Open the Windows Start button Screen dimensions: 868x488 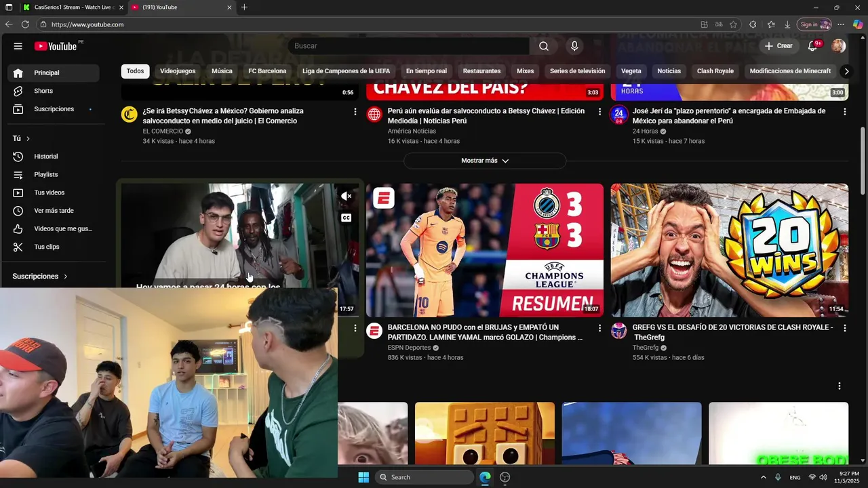pos(363,477)
